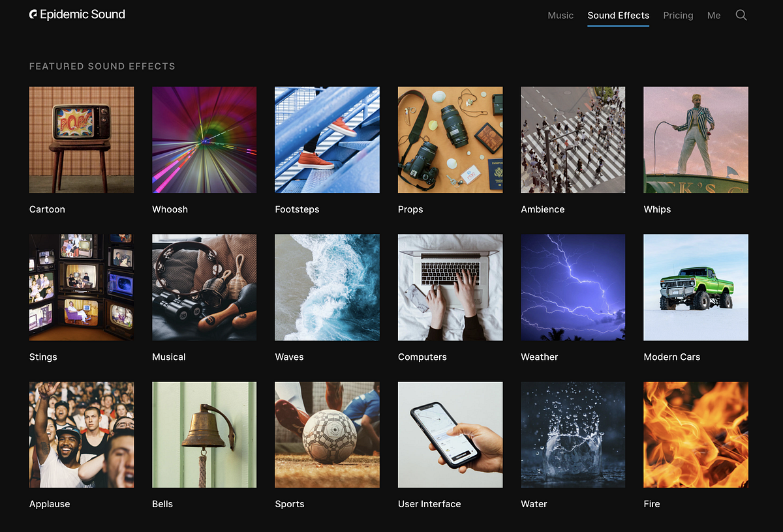Explore the Props sound effects
The width and height of the screenshot is (783, 532).
tap(450, 140)
